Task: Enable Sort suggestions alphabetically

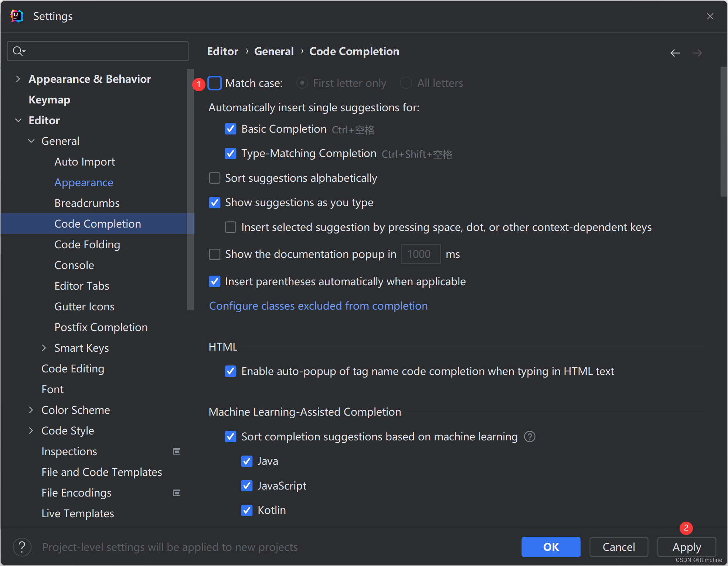Action: [x=215, y=178]
